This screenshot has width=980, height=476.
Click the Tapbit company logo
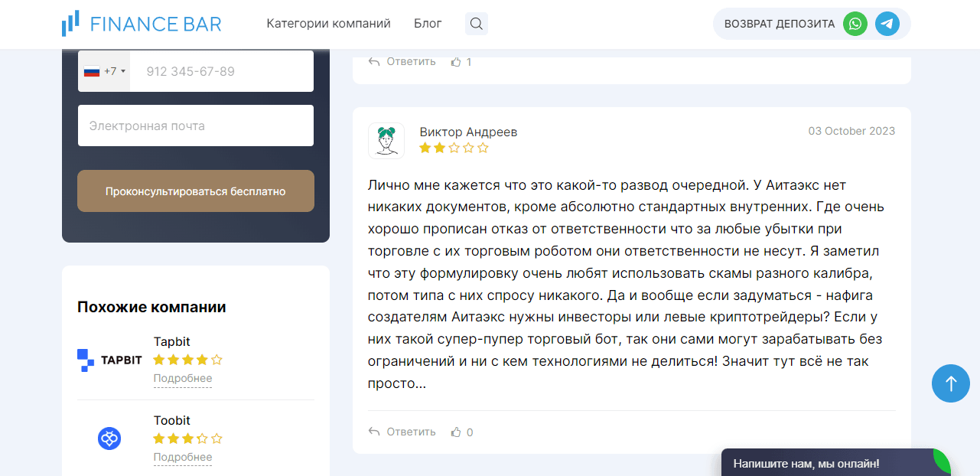click(109, 359)
